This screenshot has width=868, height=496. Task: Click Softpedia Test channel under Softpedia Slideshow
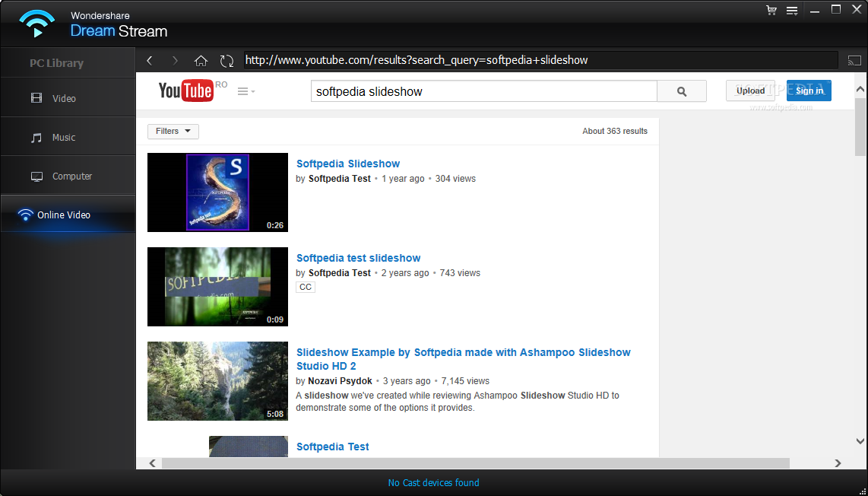click(x=339, y=179)
